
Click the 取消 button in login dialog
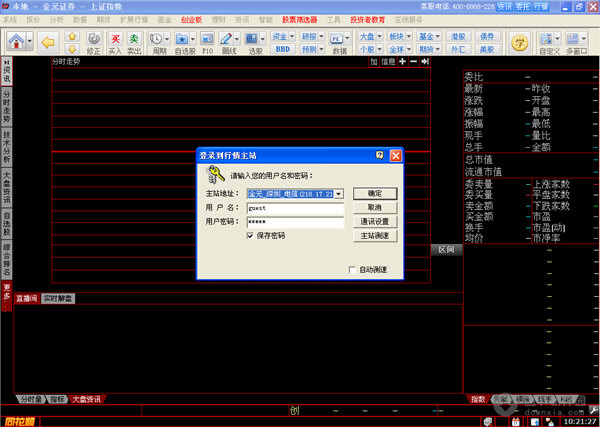click(375, 208)
